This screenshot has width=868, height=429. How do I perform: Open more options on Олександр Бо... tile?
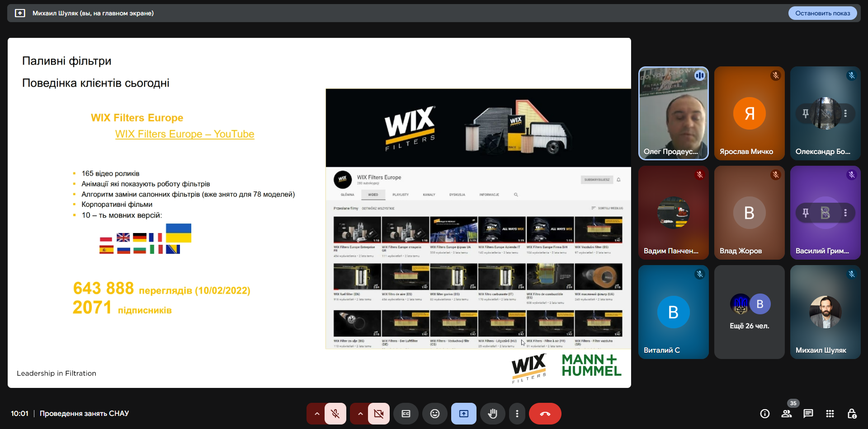coord(845,113)
